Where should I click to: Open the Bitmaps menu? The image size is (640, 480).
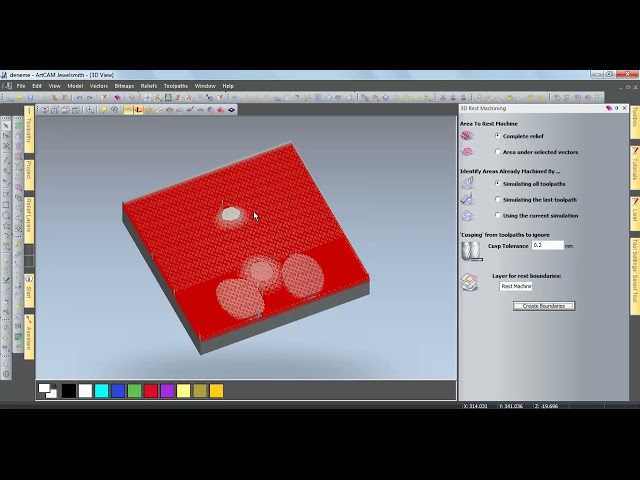[124, 86]
